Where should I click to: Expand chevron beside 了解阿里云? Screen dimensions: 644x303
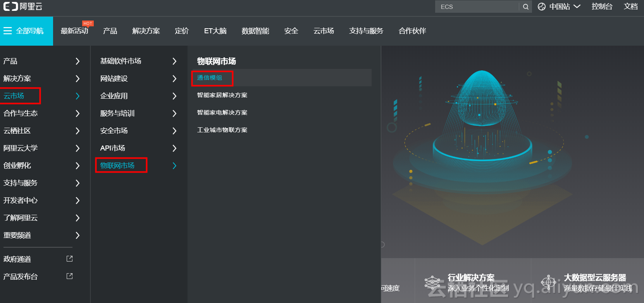[x=77, y=218]
